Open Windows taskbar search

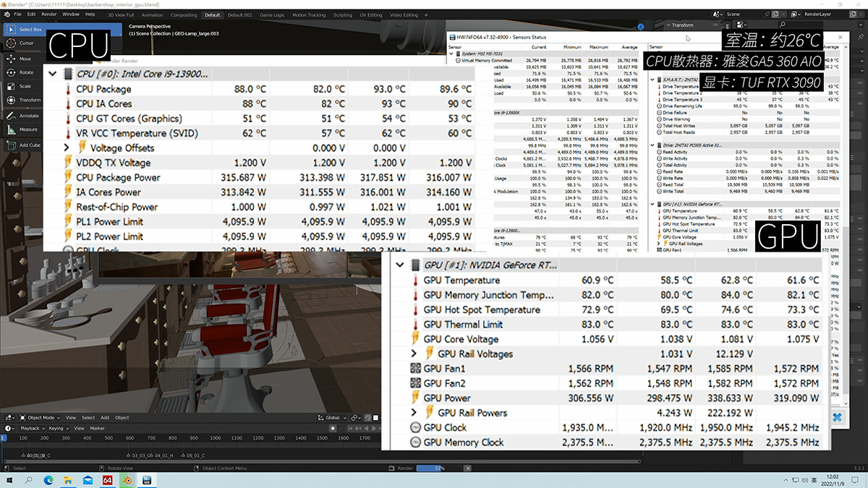click(x=30, y=479)
